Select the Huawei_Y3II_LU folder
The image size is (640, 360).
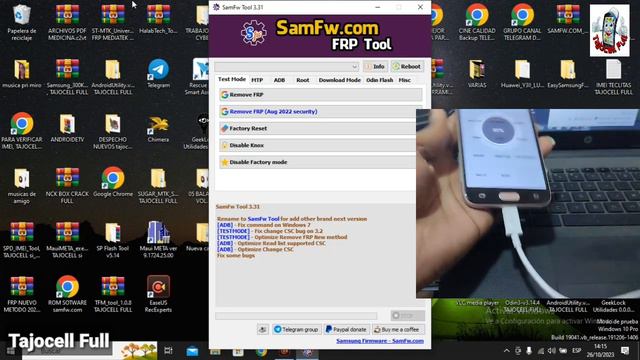(x=522, y=73)
